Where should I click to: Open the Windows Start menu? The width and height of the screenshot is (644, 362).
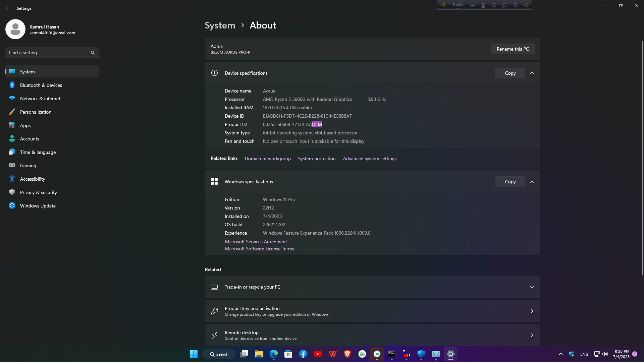click(194, 354)
